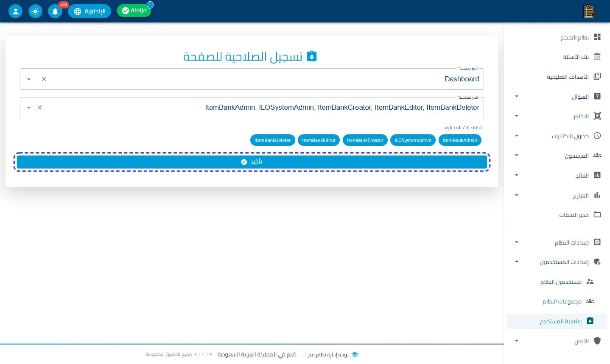This screenshot has height=364, width=610.
Task: Click the ItemBankEditor chip
Action: click(319, 140)
